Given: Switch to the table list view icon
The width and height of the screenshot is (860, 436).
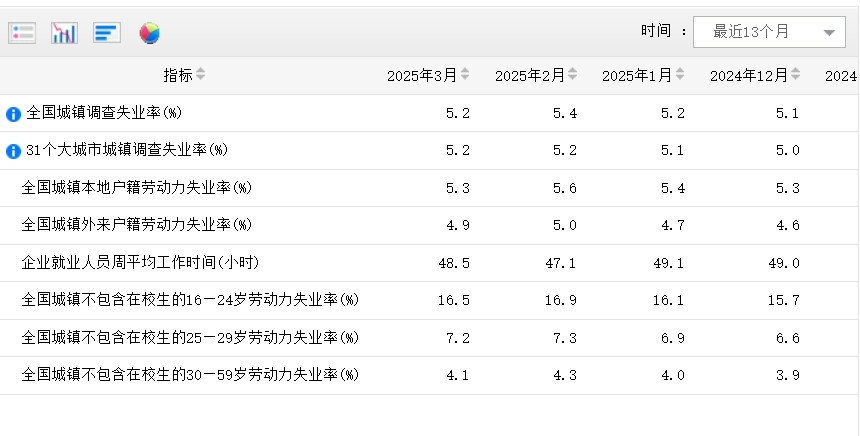Looking at the screenshot, I should point(22,33).
